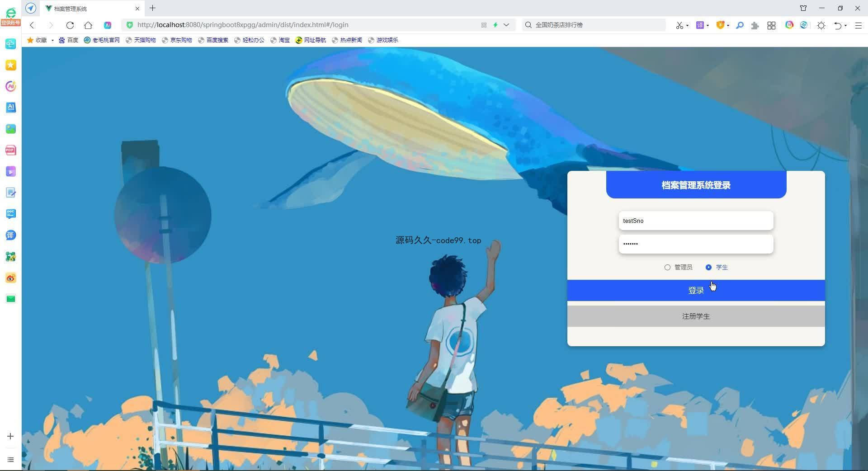
Task: Go back with browser back arrow
Action: (32, 25)
